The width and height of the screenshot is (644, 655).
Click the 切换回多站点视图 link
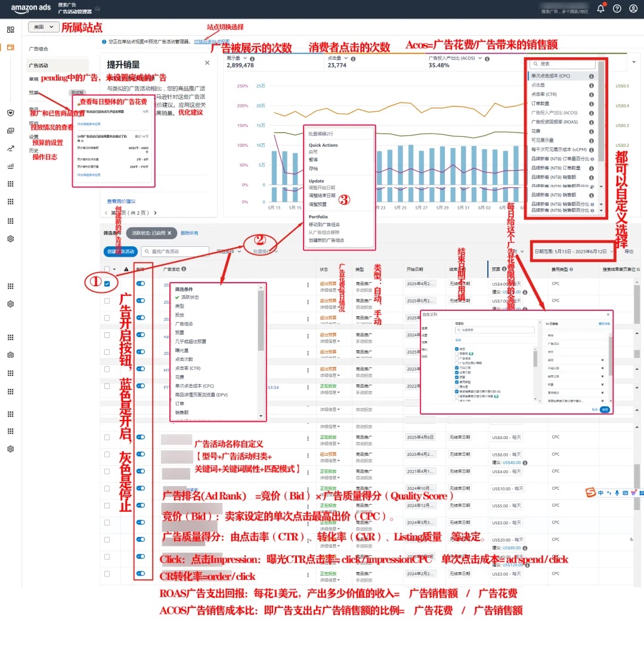tap(212, 42)
